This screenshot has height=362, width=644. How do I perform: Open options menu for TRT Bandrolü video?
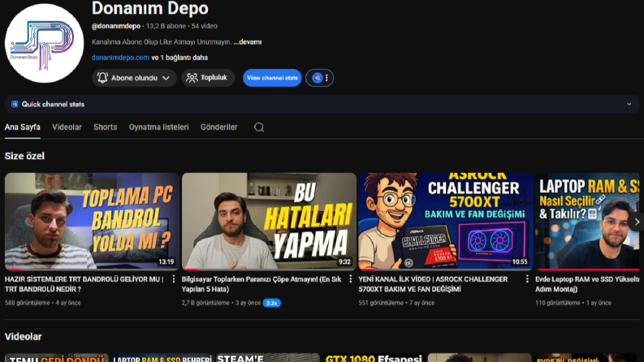pyautogui.click(x=174, y=279)
